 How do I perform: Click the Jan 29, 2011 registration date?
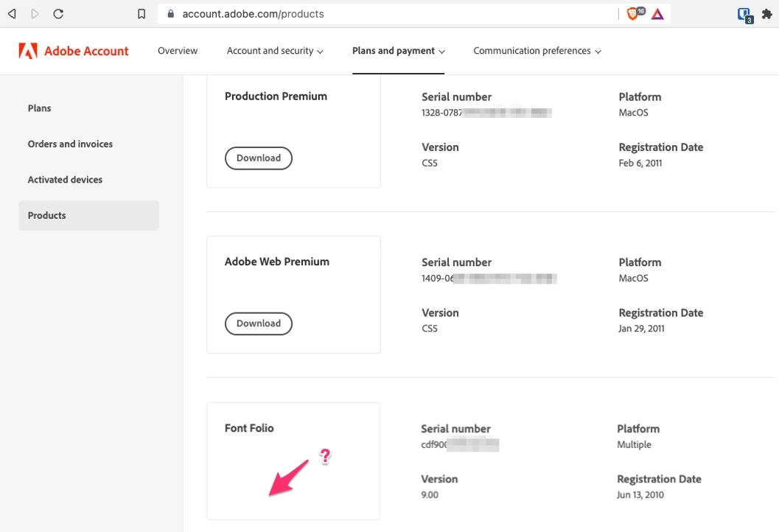click(641, 329)
